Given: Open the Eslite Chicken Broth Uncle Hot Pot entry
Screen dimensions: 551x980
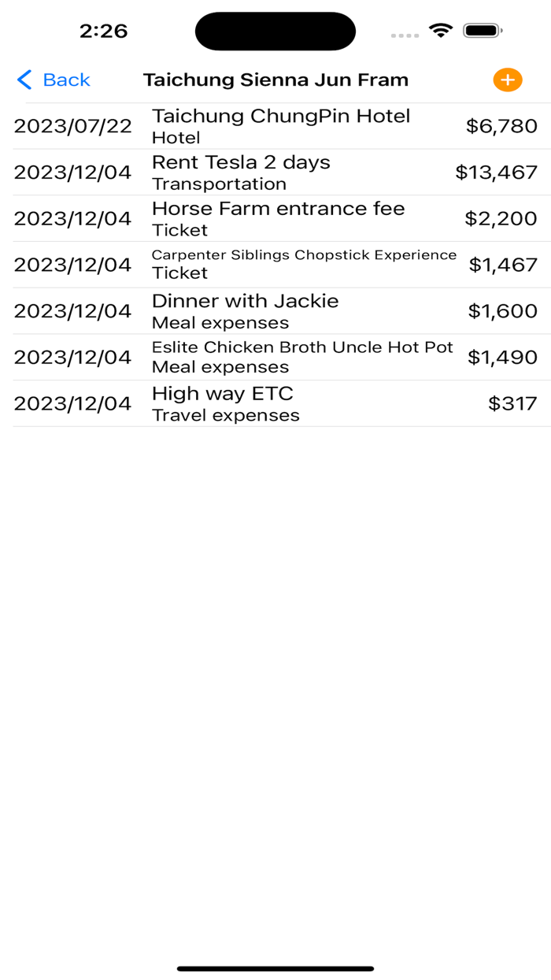Looking at the screenshot, I should click(x=275, y=357).
